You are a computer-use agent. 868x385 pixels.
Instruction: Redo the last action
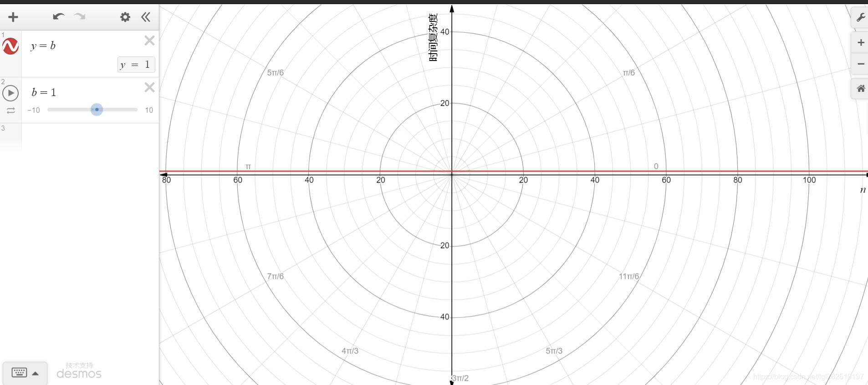pyautogui.click(x=80, y=17)
